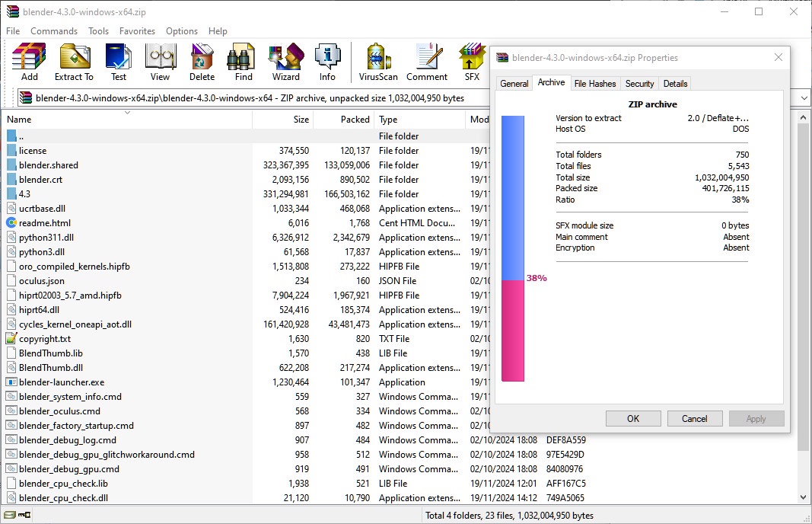812x524 pixels.
Task: Open the Favorites menu
Action: 137,31
